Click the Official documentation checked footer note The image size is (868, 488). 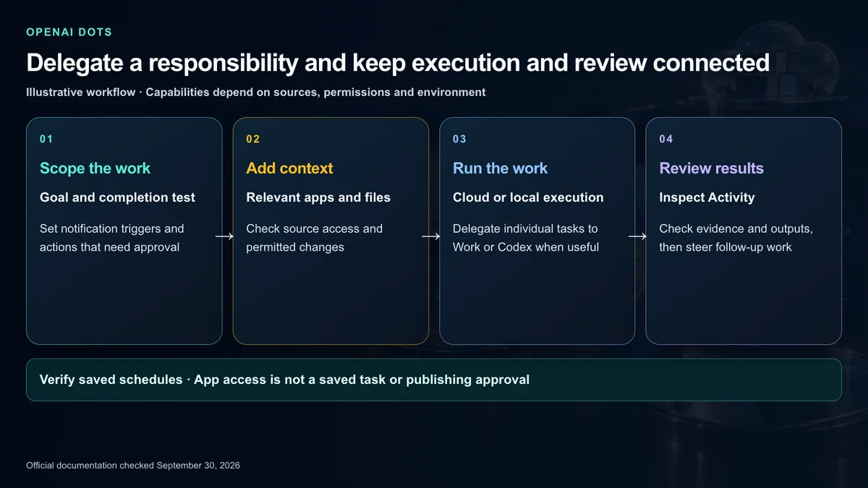point(133,466)
